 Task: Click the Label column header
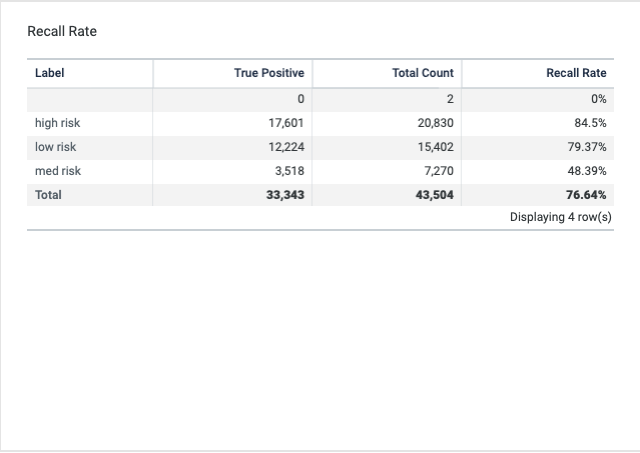click(x=50, y=73)
